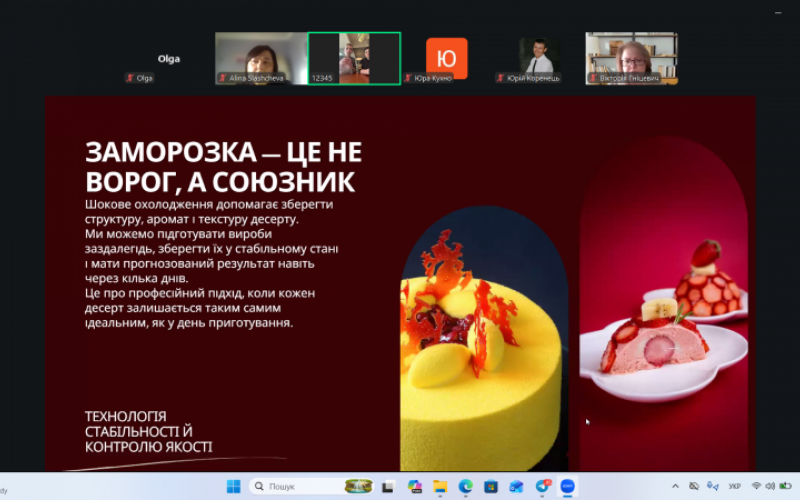The image size is (800, 500).
Task: Open Microsoft Store from the taskbar
Action: tap(491, 486)
